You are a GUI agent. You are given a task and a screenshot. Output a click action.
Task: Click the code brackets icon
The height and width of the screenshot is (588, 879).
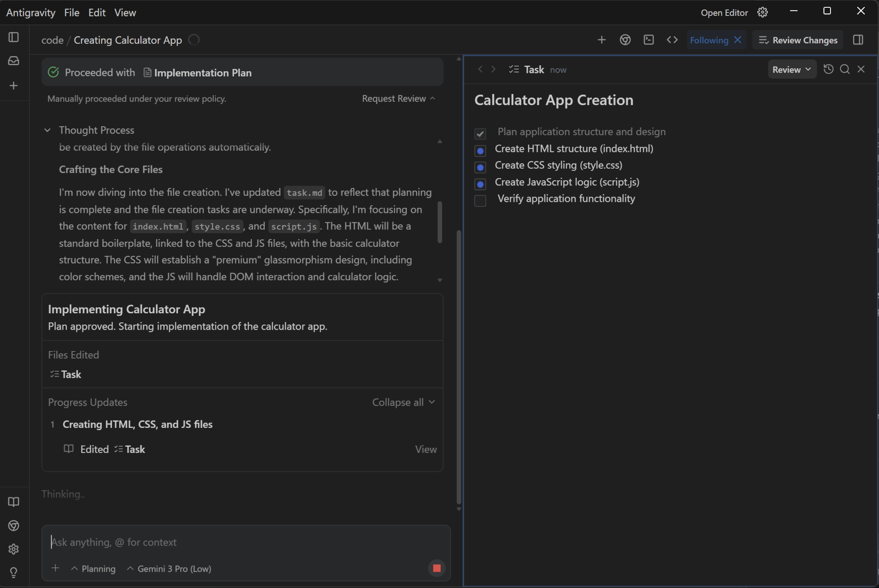tap(672, 40)
